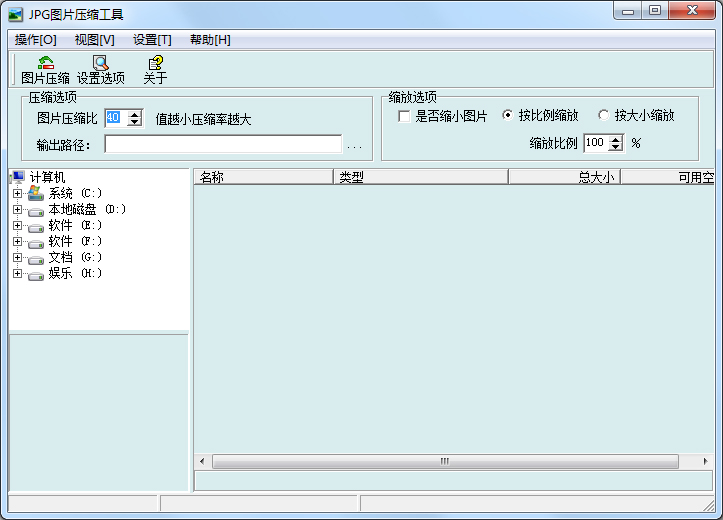Select the 计算机 tree root label
723x520 pixels.
[x=47, y=177]
